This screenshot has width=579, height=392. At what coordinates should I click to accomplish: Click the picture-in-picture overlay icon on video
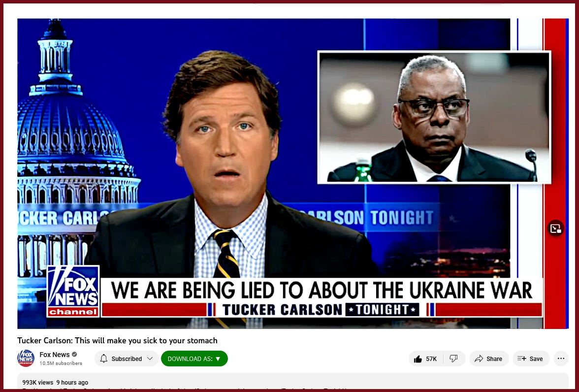click(556, 229)
